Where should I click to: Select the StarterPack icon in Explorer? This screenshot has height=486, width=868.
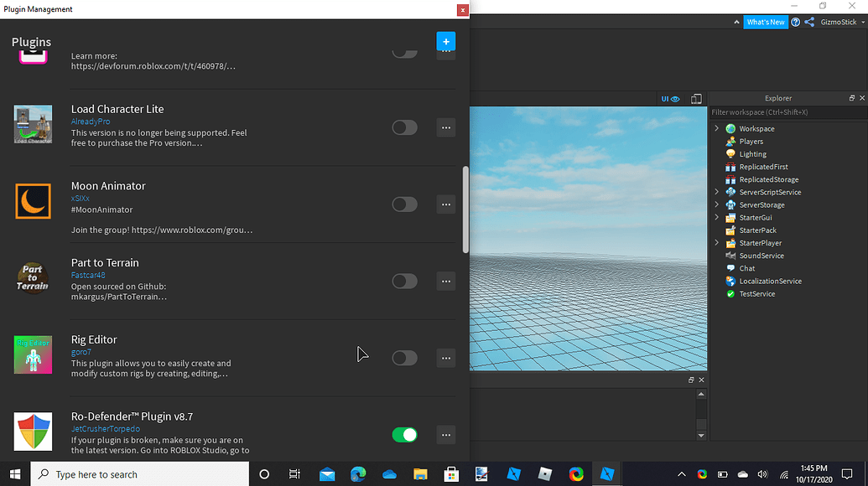coord(730,230)
